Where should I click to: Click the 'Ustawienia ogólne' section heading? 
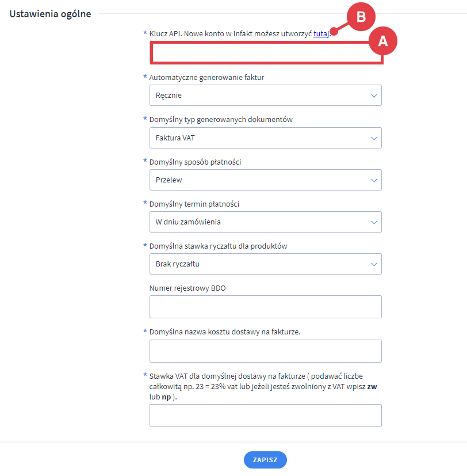pos(50,14)
